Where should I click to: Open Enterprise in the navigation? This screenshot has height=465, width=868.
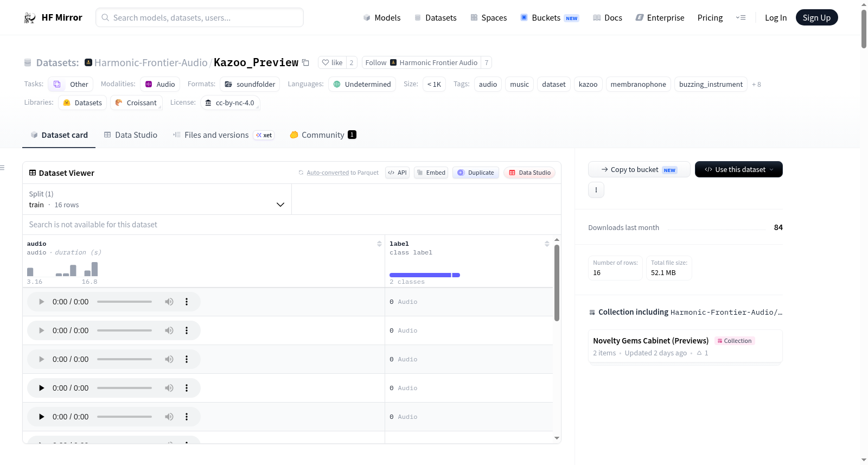tap(660, 18)
